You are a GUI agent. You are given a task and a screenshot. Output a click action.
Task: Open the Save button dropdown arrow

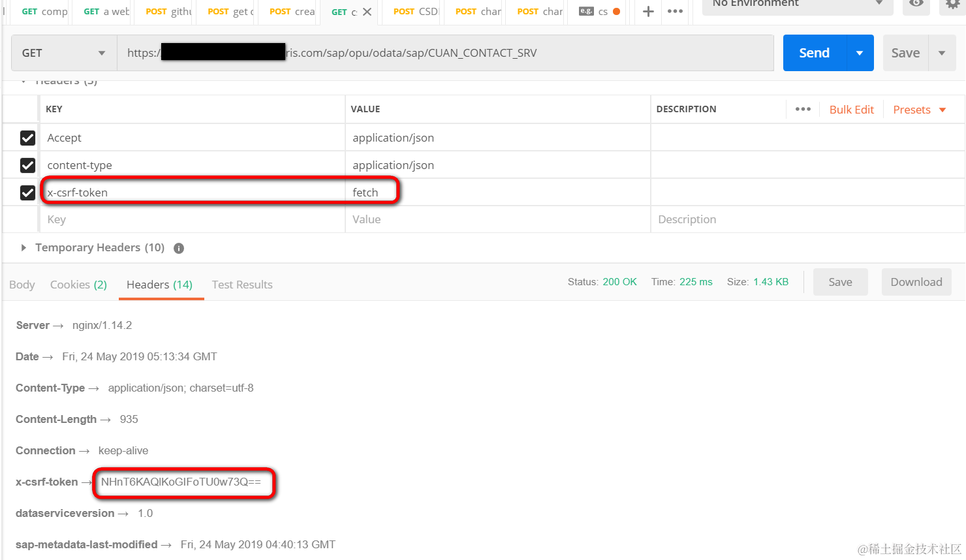(x=942, y=53)
